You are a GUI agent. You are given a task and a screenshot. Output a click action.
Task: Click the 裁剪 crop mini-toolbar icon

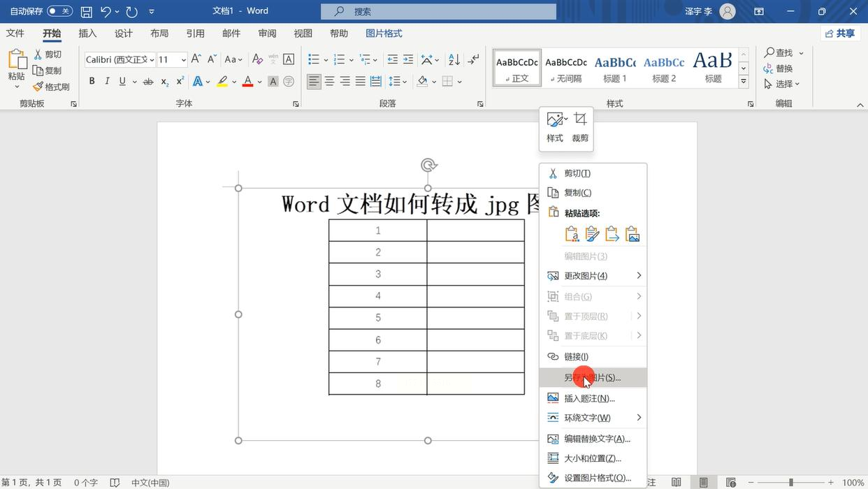click(x=580, y=128)
